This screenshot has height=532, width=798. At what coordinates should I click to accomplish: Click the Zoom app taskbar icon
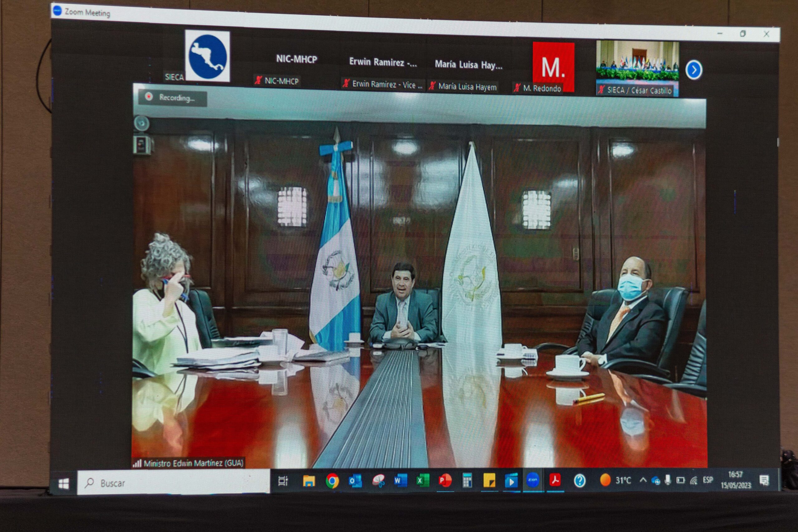click(533, 480)
